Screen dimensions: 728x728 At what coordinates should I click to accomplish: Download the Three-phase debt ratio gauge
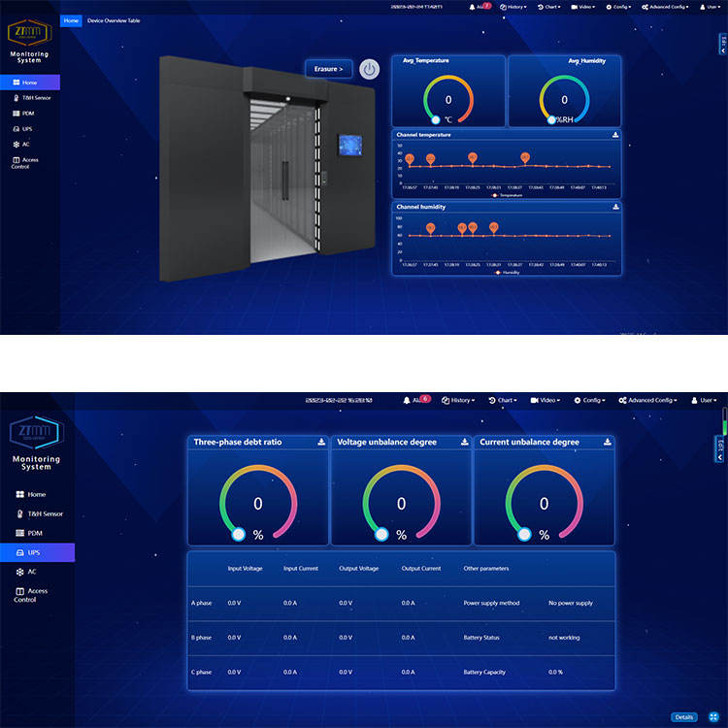click(321, 442)
